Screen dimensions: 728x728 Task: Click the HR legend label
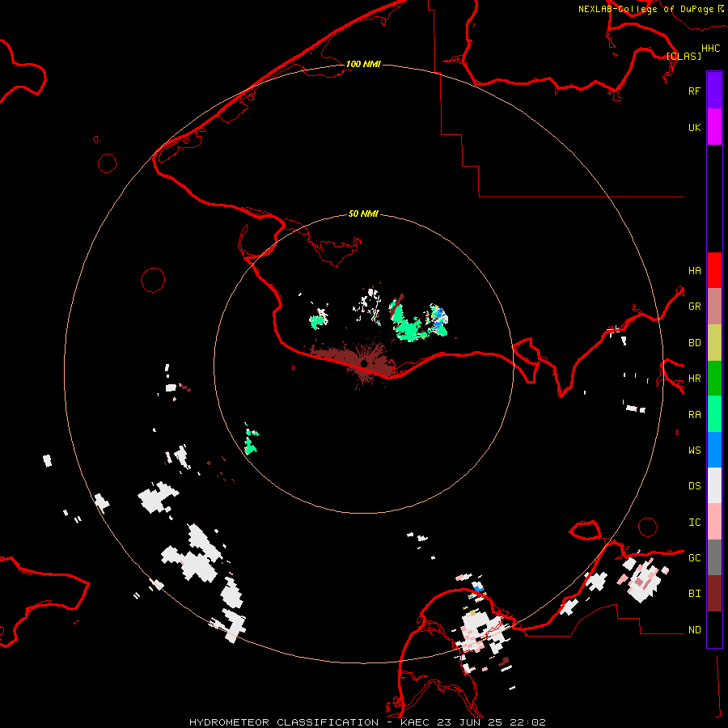tap(694, 379)
